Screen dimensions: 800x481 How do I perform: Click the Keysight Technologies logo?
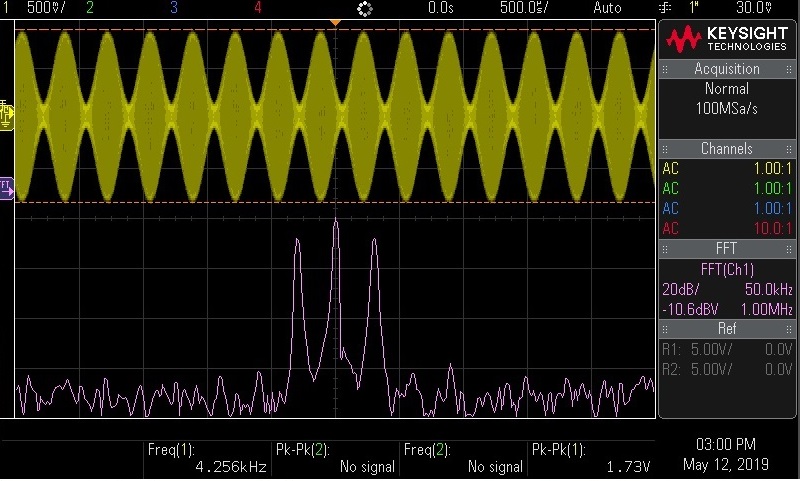click(727, 40)
